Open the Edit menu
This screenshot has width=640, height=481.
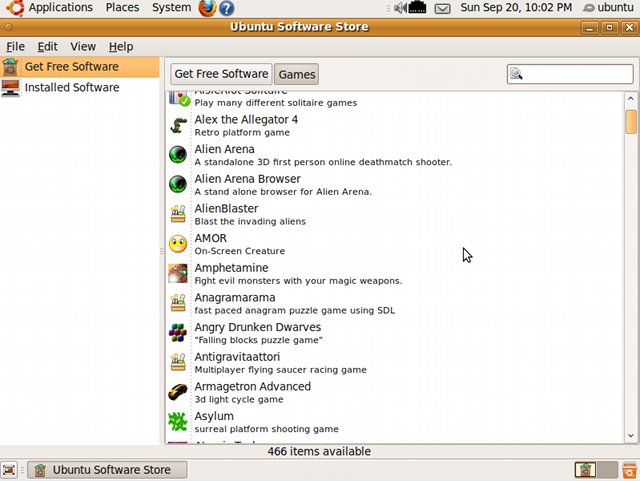(47, 47)
